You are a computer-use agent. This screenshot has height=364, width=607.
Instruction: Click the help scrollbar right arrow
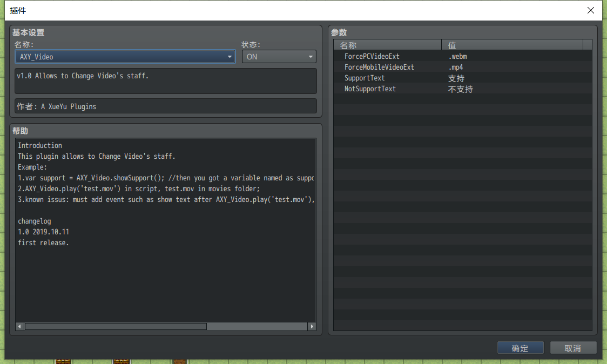tap(312, 326)
